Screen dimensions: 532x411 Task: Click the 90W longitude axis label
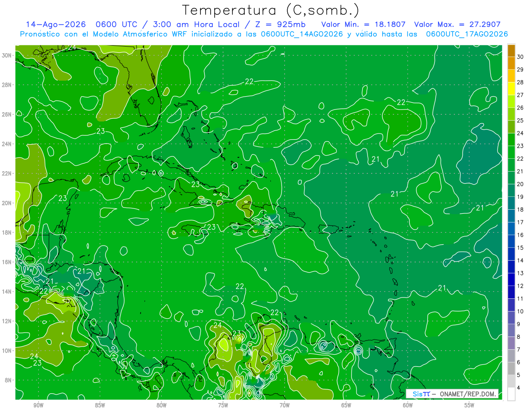click(x=38, y=405)
